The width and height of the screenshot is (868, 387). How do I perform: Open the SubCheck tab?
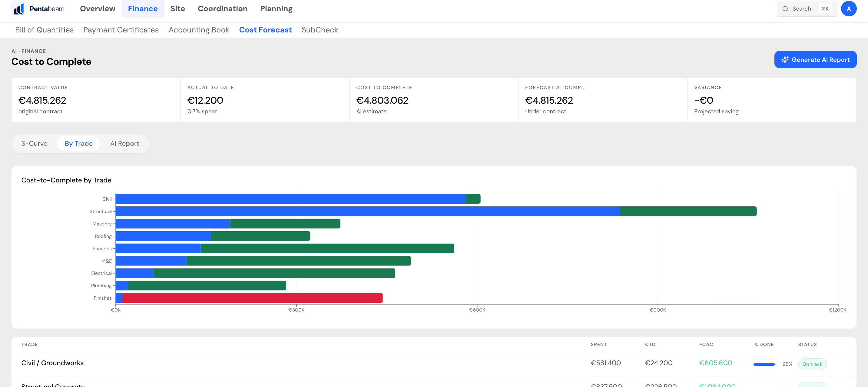click(x=320, y=30)
